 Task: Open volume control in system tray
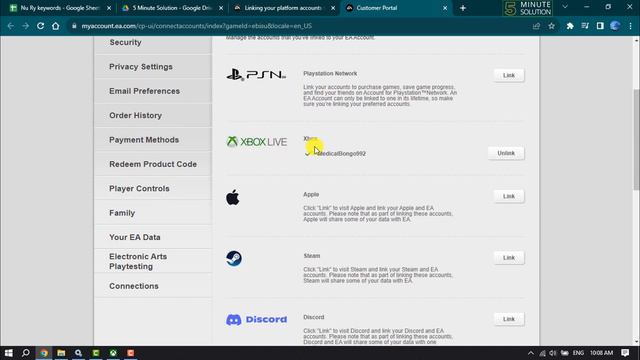[553, 353]
